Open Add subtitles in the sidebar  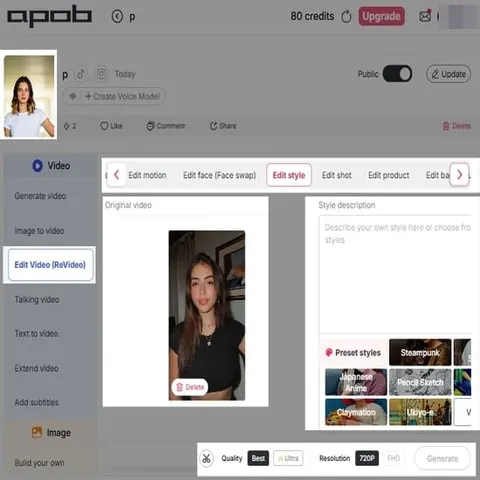click(36, 402)
